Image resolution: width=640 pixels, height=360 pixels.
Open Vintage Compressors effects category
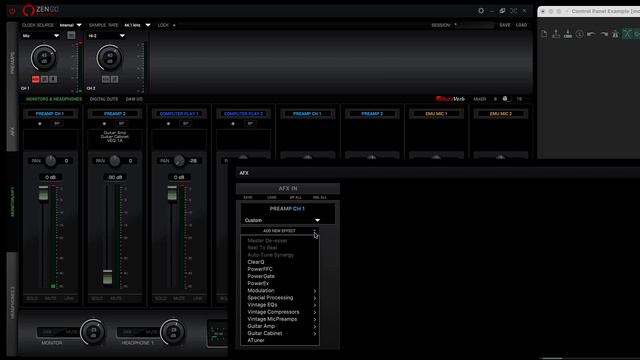pos(282,312)
